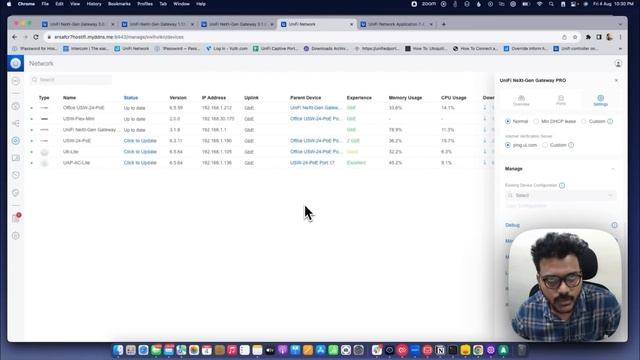Show more bookmarks with overflow chevron

coord(620,49)
